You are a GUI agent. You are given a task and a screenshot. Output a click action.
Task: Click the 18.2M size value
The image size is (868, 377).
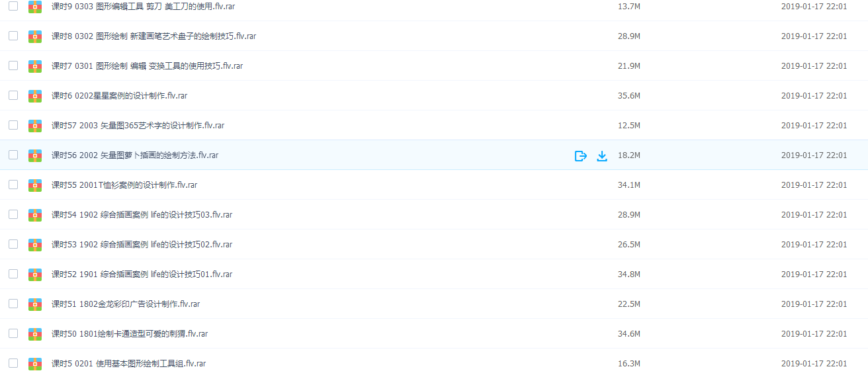point(629,155)
